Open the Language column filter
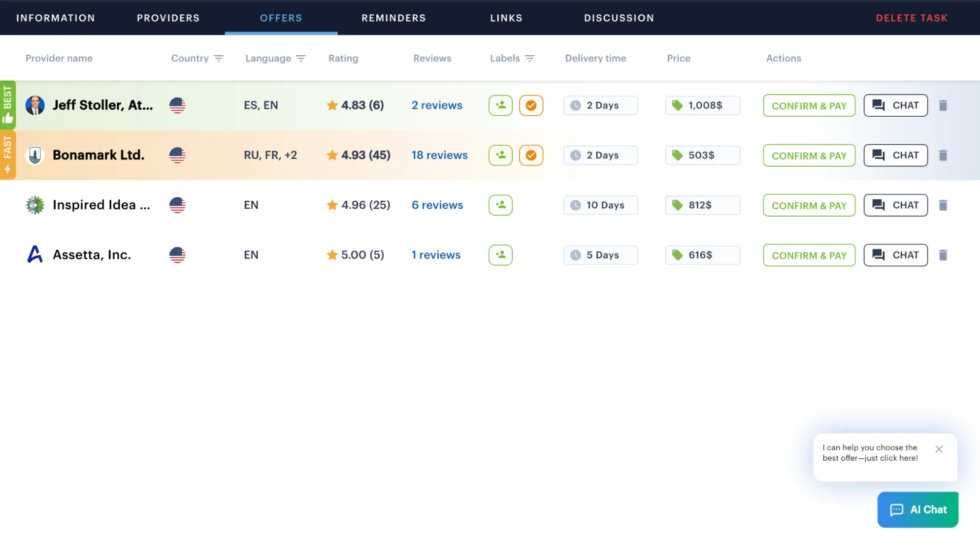Viewport: 980px width, 542px height. click(301, 59)
